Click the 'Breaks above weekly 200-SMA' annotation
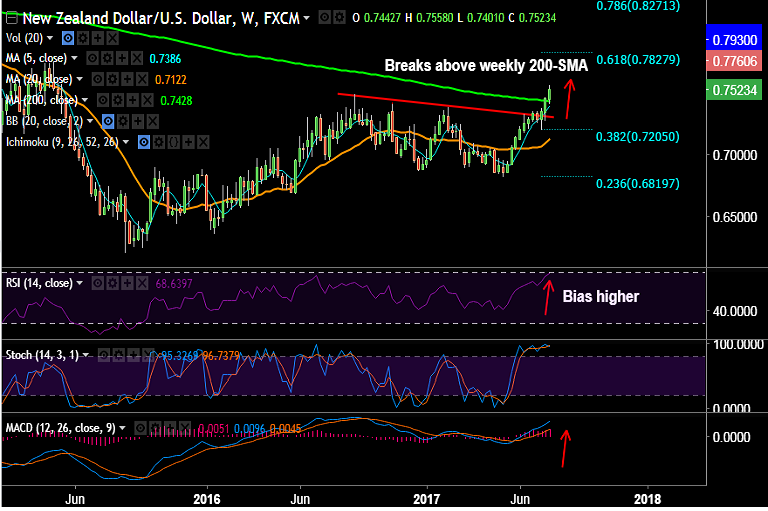 486,66
